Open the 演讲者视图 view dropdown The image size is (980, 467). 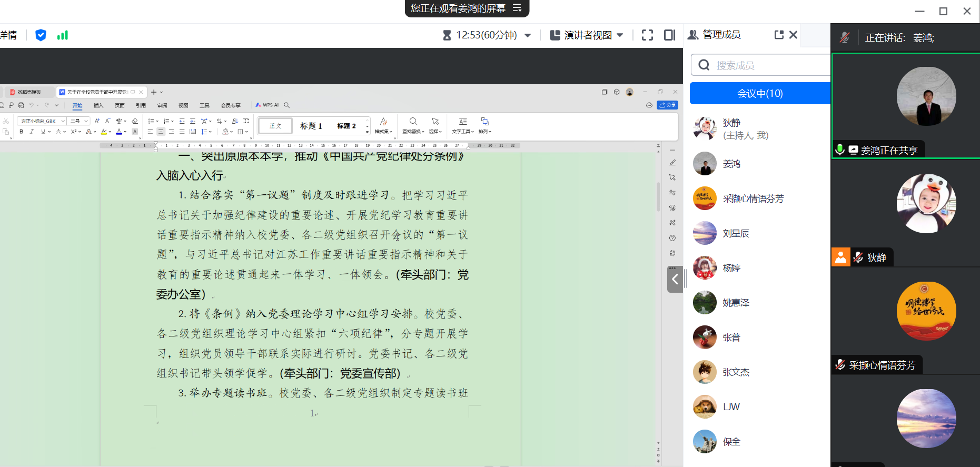620,35
